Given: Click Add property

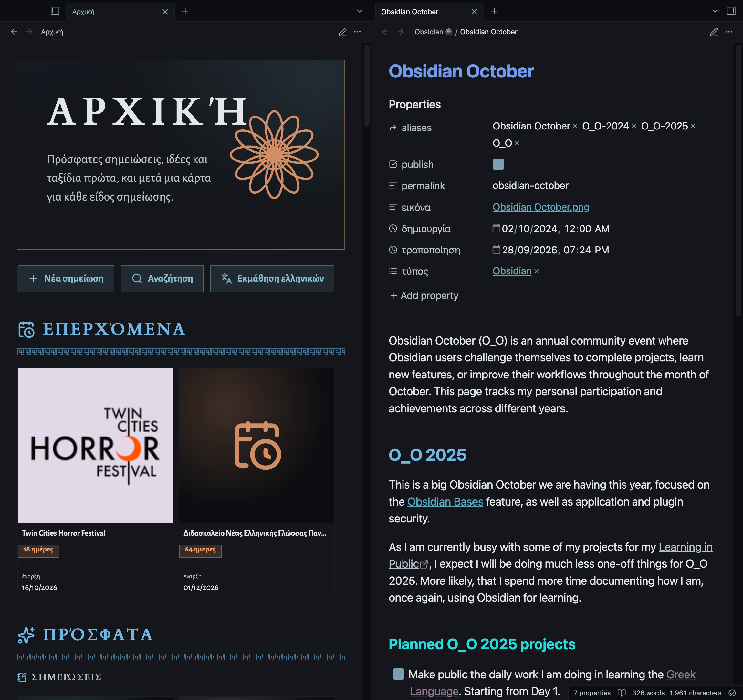Looking at the screenshot, I should (424, 295).
